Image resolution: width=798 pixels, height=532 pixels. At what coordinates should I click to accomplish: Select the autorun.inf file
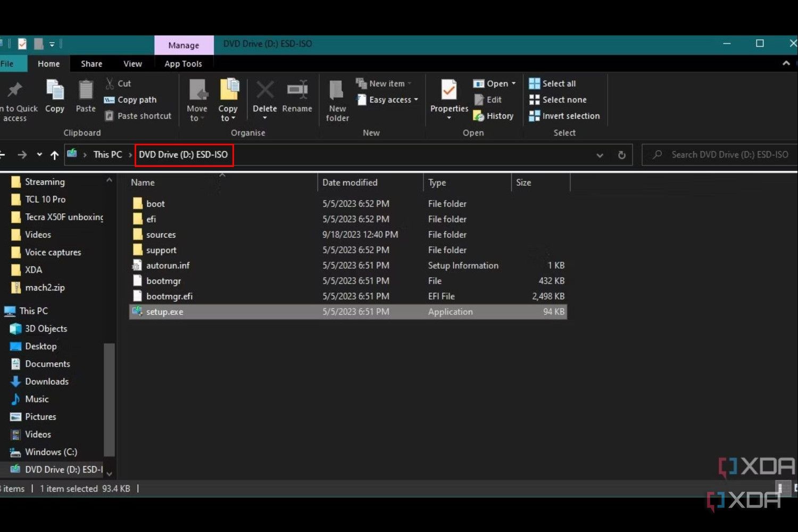(348, 265)
